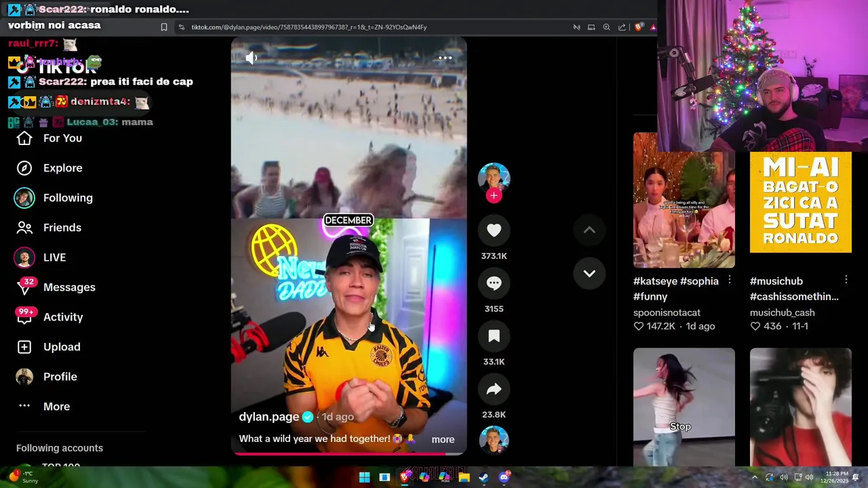Image resolution: width=868 pixels, height=488 pixels.
Task: Play the #katseye #sophia video thumbnail
Action: (684, 201)
